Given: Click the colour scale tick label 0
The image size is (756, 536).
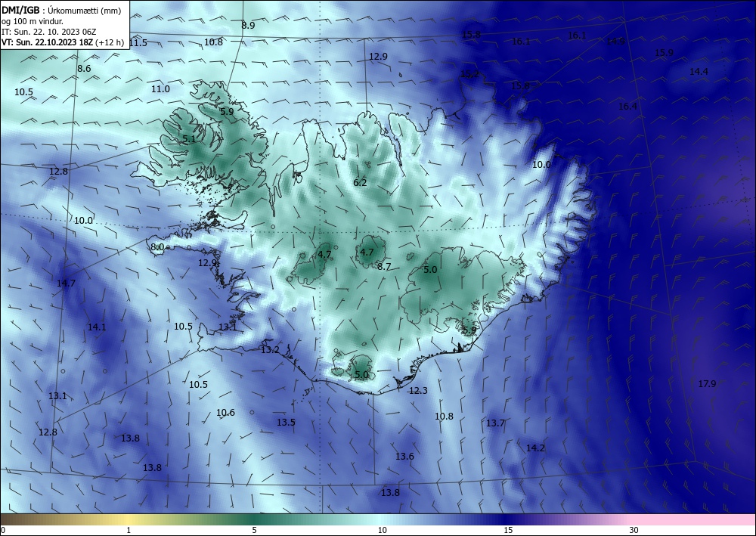Looking at the screenshot, I should [x=3, y=531].
